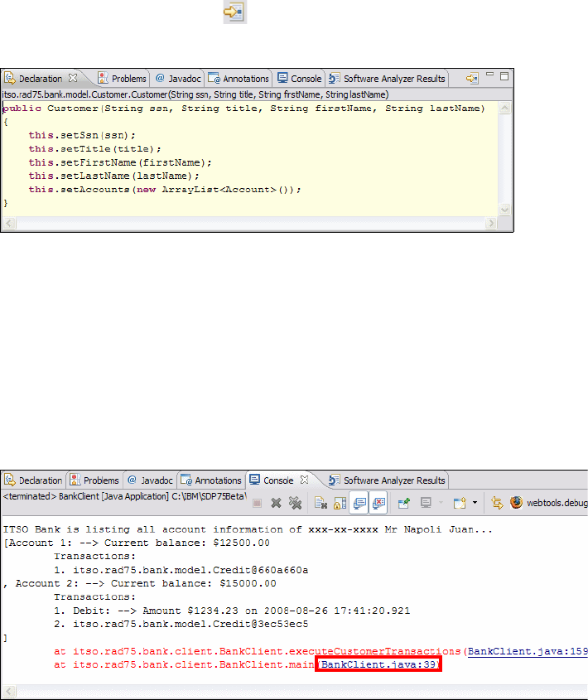Toggle the console Scroll Lock
This screenshot has width=588, height=700.
point(340,503)
